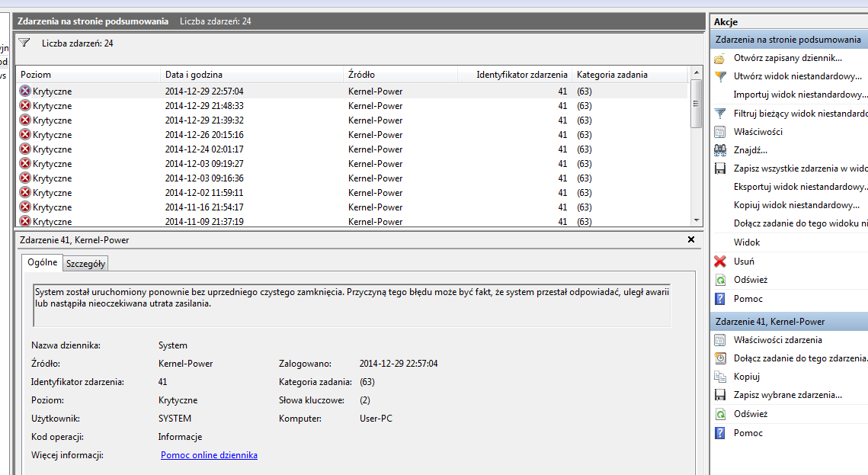This screenshot has height=475, width=868.
Task: Click critical icon of 2014-12-26 20:15:16 event
Action: pos(25,134)
